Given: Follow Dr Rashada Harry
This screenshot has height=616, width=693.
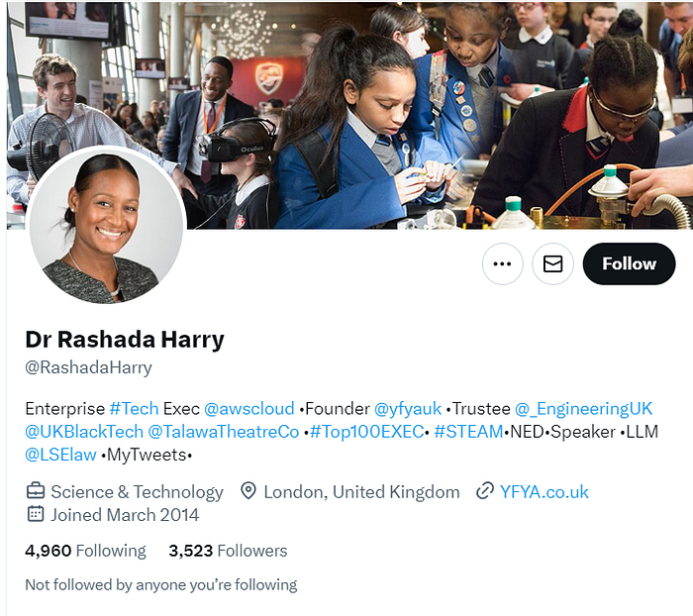Looking at the screenshot, I should tap(629, 264).
